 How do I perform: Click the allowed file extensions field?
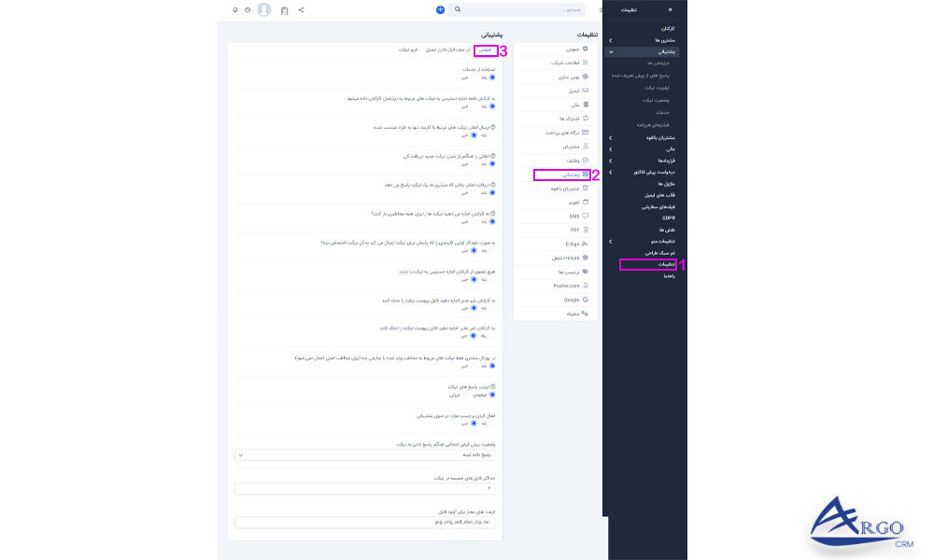(366, 522)
